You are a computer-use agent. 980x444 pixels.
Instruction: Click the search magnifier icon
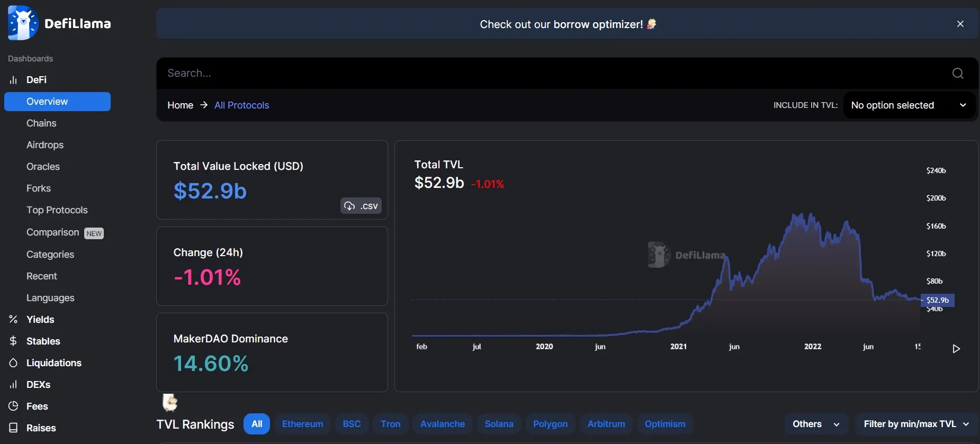(958, 73)
